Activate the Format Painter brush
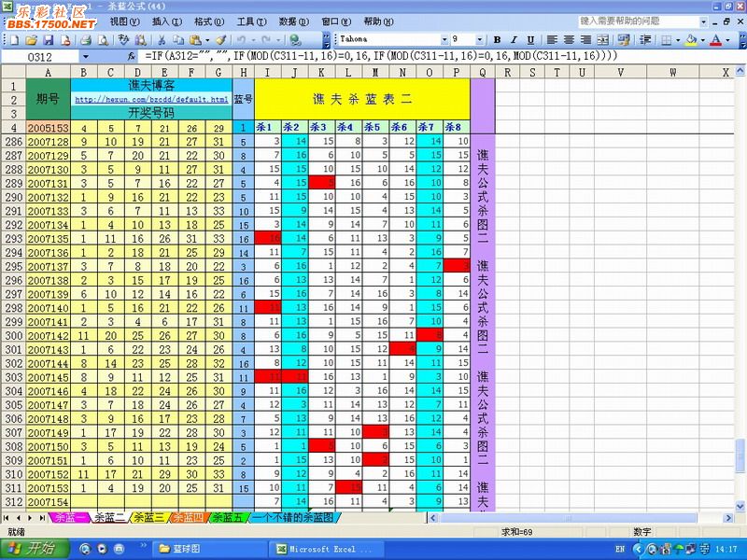 pos(220,40)
